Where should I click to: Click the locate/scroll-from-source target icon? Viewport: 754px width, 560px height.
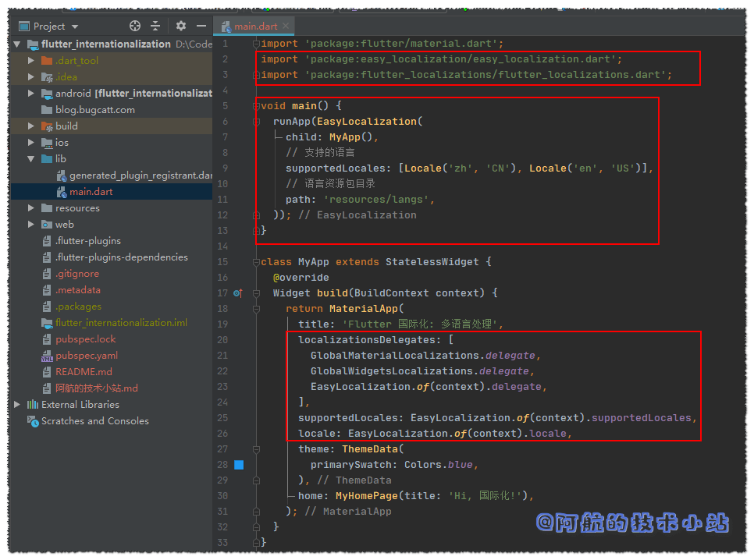point(135,26)
